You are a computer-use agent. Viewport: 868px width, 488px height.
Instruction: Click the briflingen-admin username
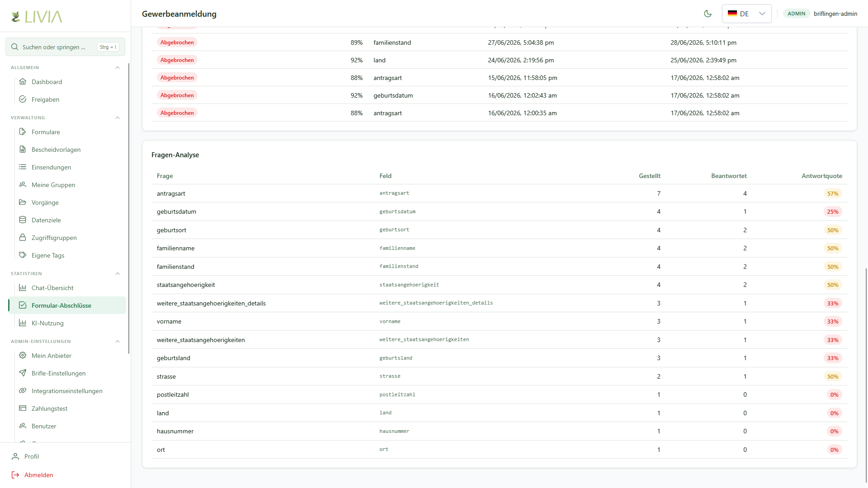835,14
